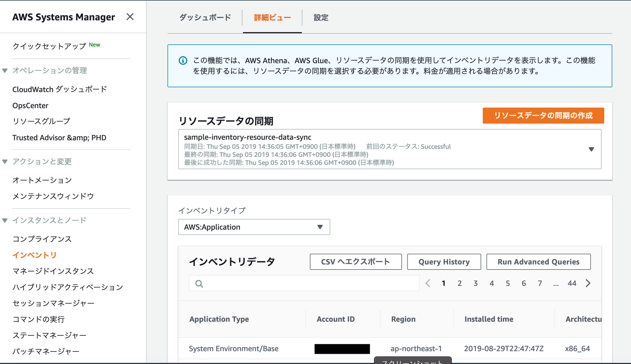The image size is (631, 364).
Task: Open メンテナンスウィンドウ in sidebar
Action: point(53,196)
